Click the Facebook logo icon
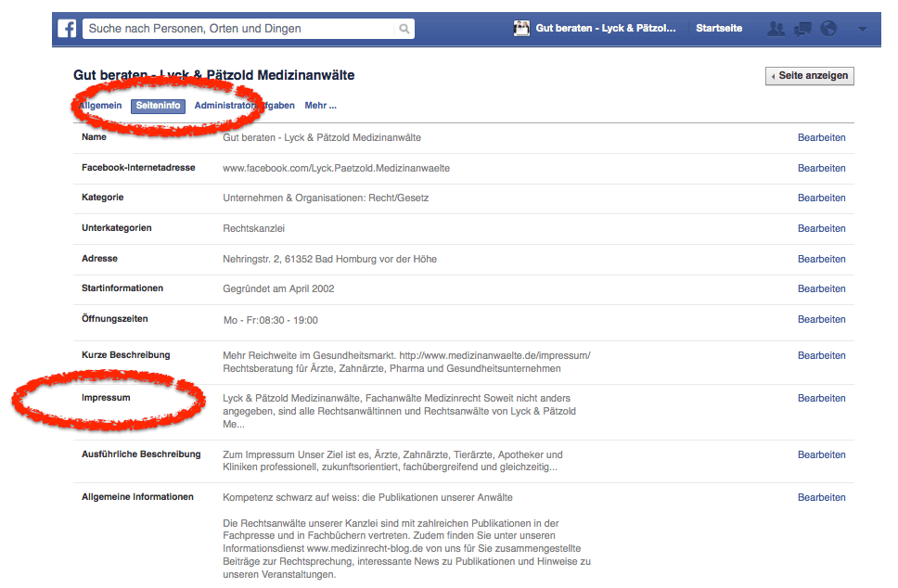This screenshot has height=588, width=898. click(67, 29)
